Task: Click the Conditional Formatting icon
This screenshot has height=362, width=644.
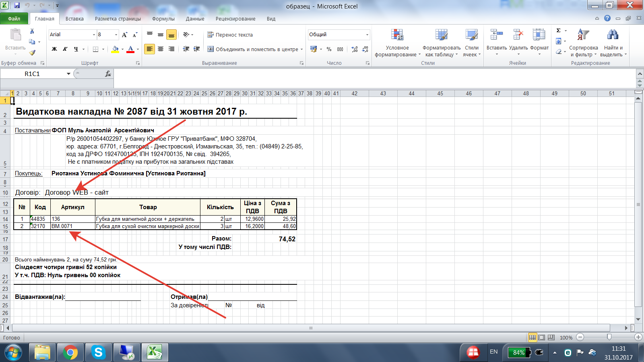Action: tap(397, 35)
